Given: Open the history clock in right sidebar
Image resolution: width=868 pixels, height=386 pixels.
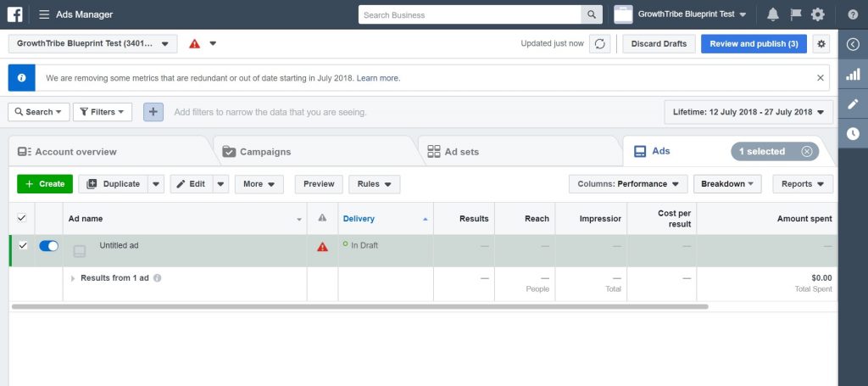Looking at the screenshot, I should pyautogui.click(x=853, y=133).
